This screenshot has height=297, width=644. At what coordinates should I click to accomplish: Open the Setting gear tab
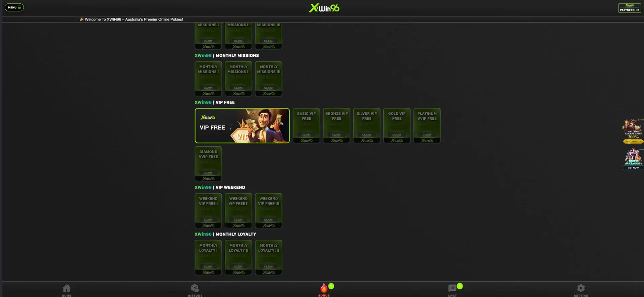pyautogui.click(x=581, y=290)
